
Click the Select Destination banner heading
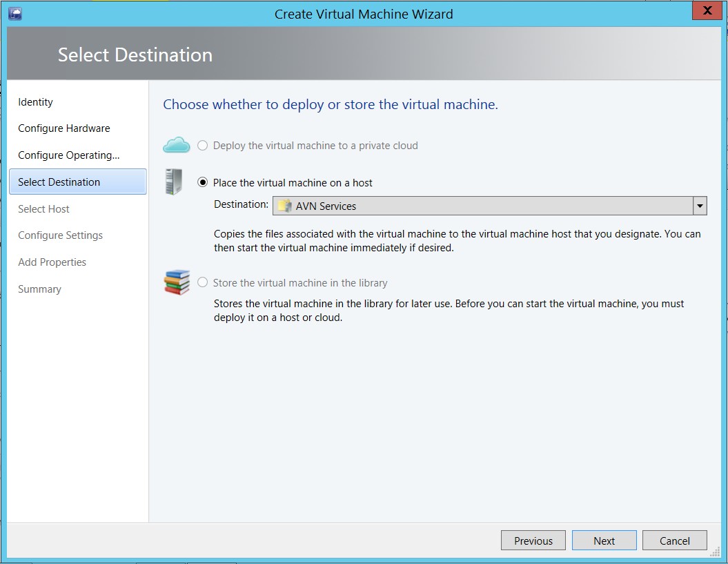pyautogui.click(x=135, y=55)
